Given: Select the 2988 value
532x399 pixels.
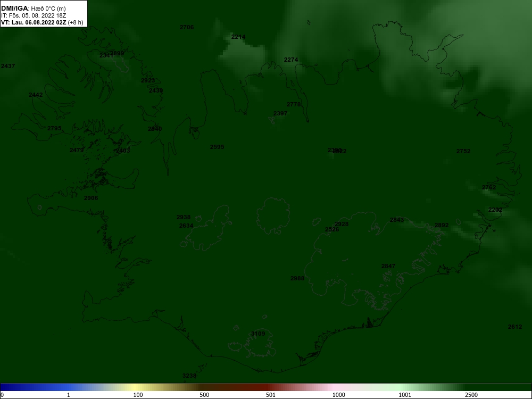Looking at the screenshot, I should 297,278.
